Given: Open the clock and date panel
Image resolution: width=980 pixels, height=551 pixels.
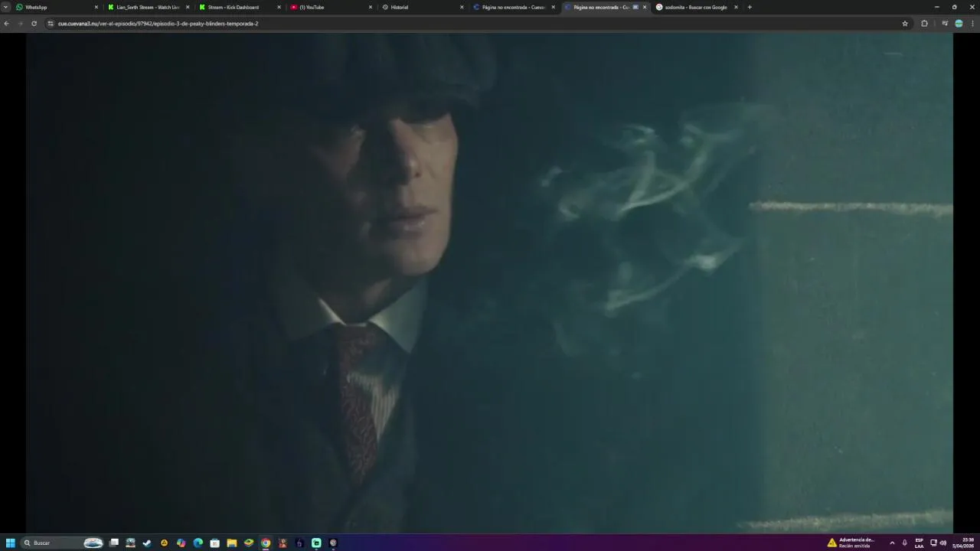Looking at the screenshot, I should [x=963, y=543].
